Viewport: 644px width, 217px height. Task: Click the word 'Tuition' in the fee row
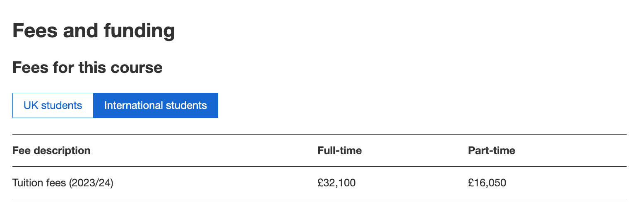[26, 183]
